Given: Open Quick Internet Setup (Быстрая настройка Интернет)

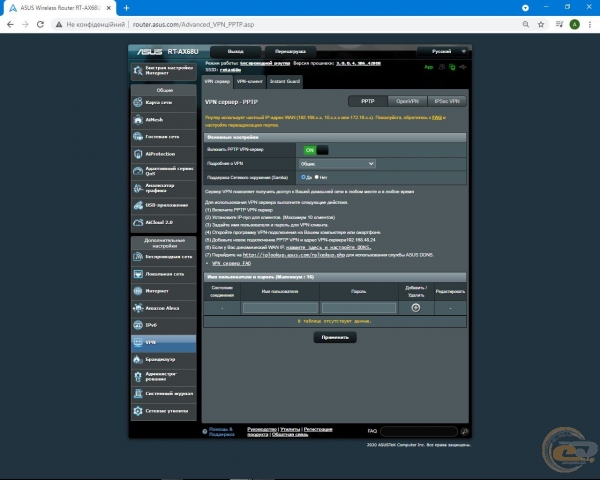Looking at the screenshot, I should 163,71.
